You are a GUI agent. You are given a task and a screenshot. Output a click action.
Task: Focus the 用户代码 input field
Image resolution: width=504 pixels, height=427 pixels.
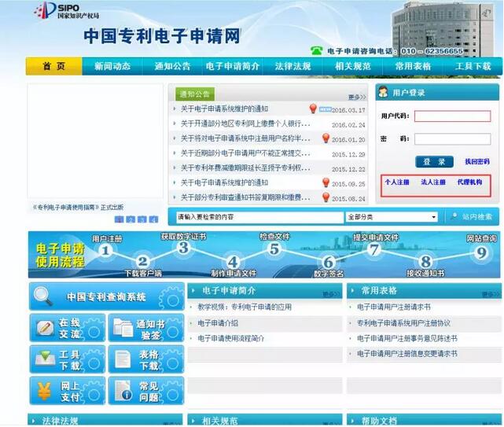(x=452, y=116)
